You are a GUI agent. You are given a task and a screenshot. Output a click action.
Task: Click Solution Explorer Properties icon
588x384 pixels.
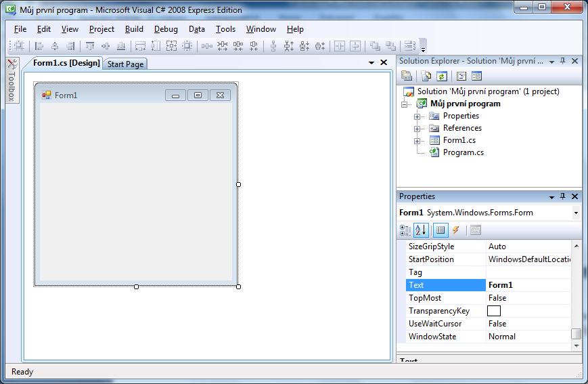click(x=407, y=77)
